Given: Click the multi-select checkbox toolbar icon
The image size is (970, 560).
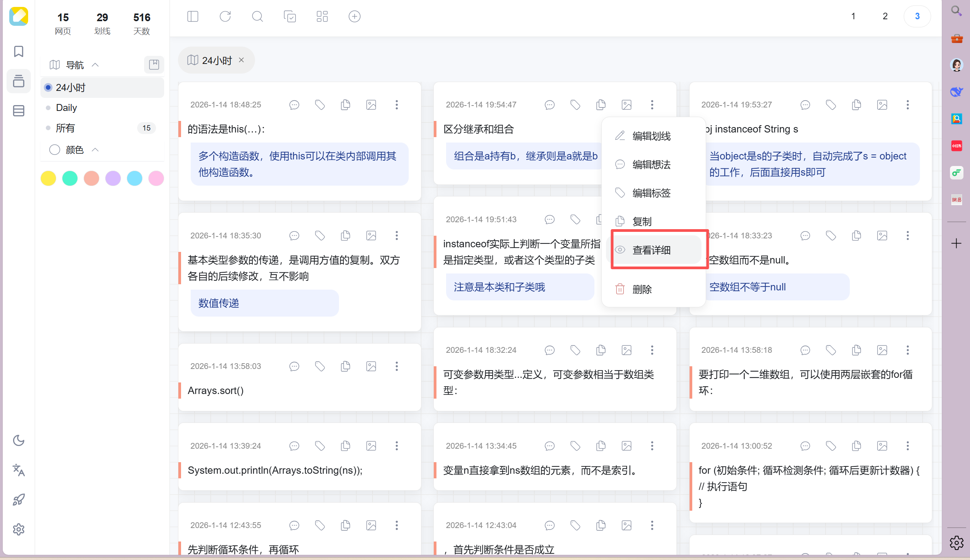Looking at the screenshot, I should point(290,16).
